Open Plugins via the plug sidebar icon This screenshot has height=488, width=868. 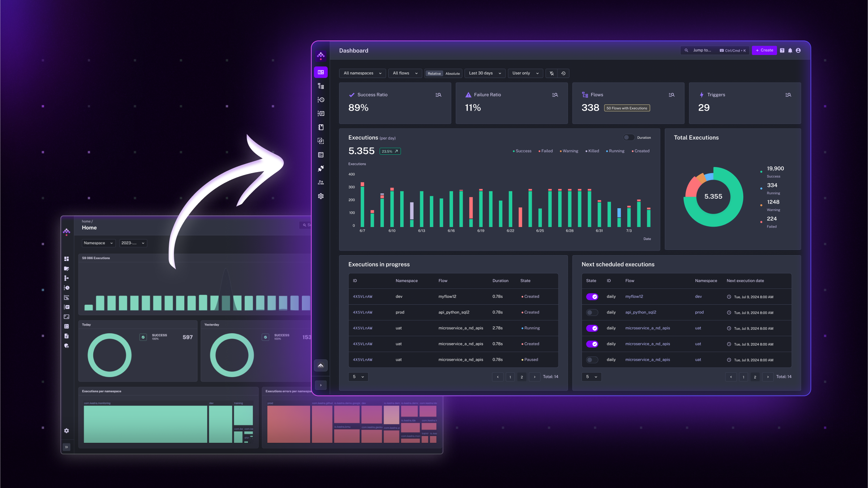pos(321,168)
